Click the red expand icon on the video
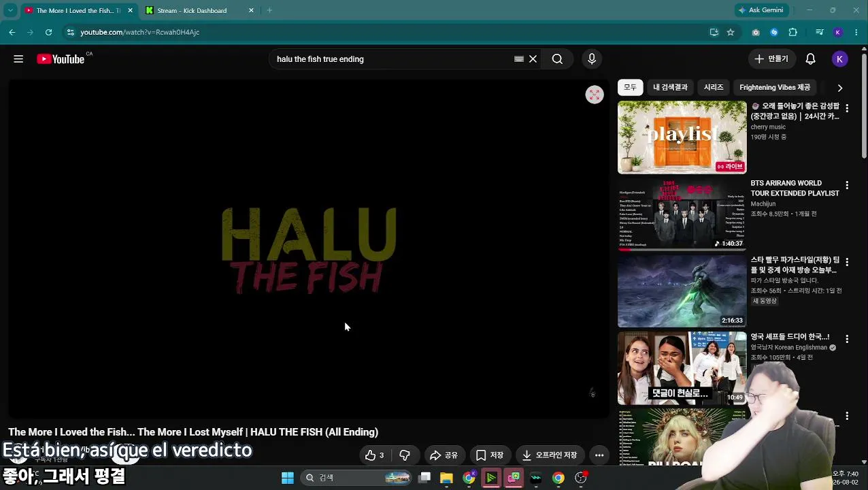The height and width of the screenshot is (490, 868). point(595,95)
